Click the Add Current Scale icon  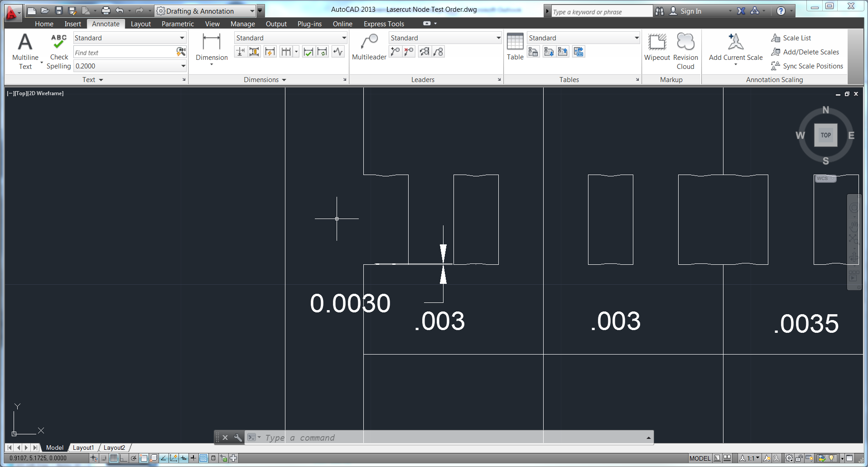735,47
